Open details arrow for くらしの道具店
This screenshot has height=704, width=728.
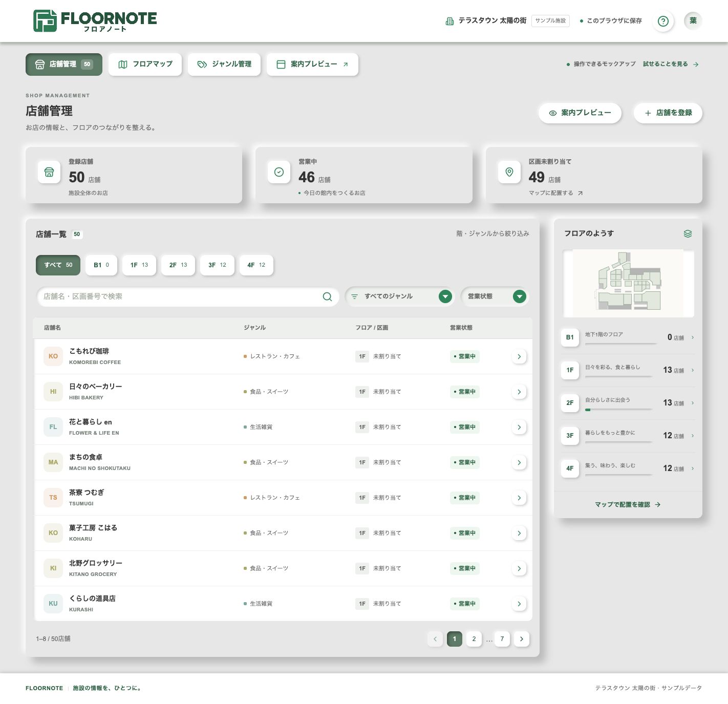point(519,604)
